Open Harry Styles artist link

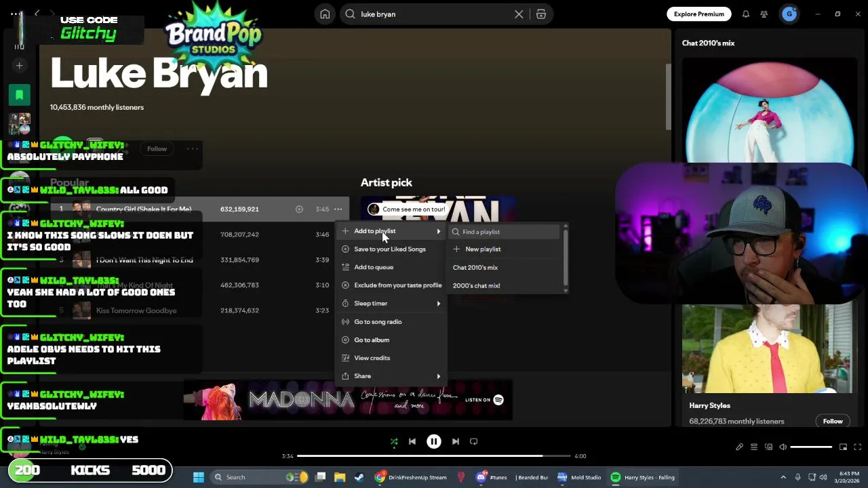pyautogui.click(x=709, y=406)
